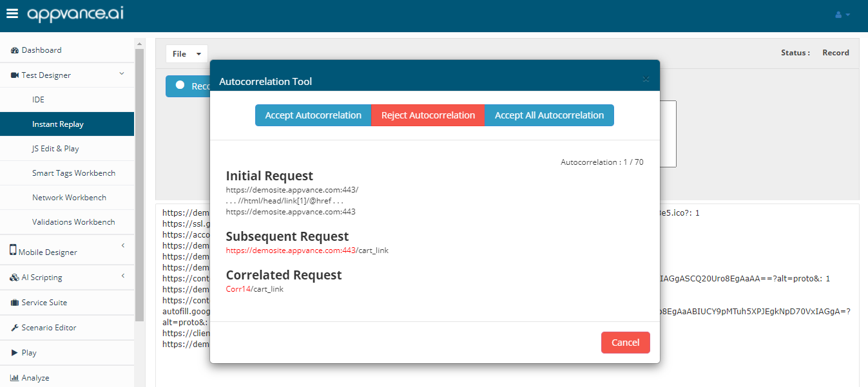Click the sidebar vertical scrollbar

point(139,184)
